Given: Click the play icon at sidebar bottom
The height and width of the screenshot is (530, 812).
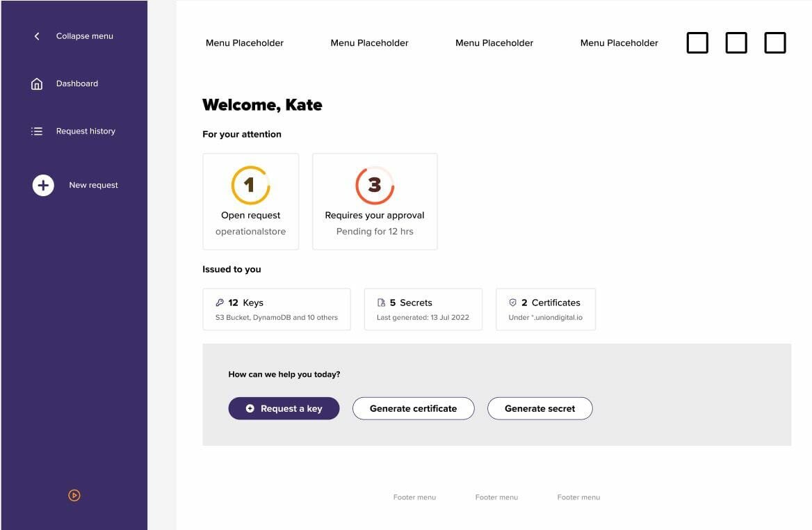Looking at the screenshot, I should tap(74, 495).
